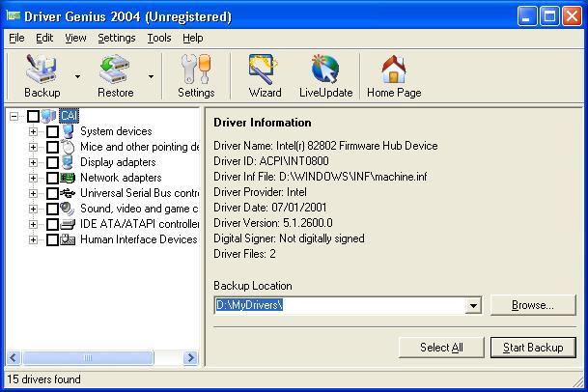Expand the Mice and other pointing devices node
The width and height of the screenshot is (588, 392).
(x=33, y=147)
